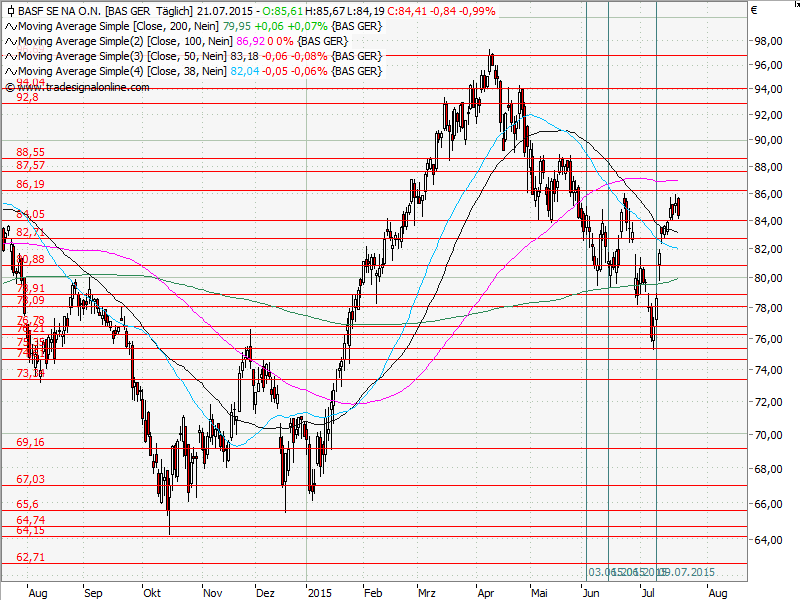
Task: Click the wave icon of the 50-period Moving Average legend
Action: coord(9,56)
